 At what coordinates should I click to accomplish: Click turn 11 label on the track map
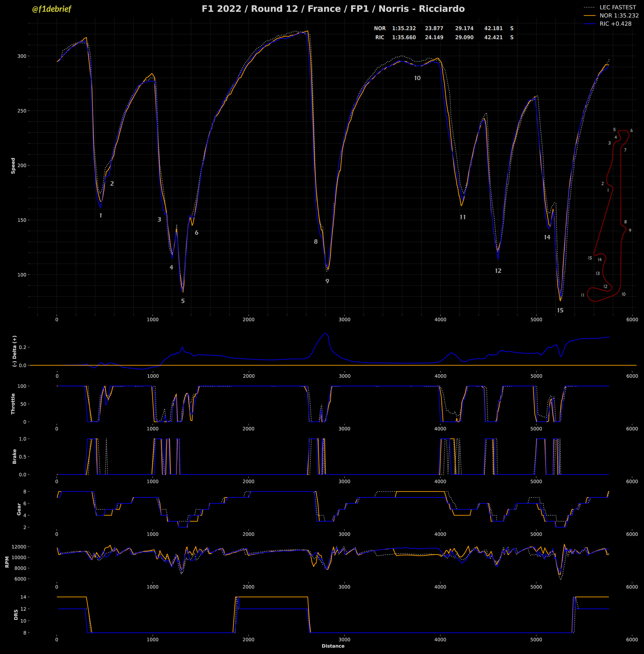click(582, 295)
